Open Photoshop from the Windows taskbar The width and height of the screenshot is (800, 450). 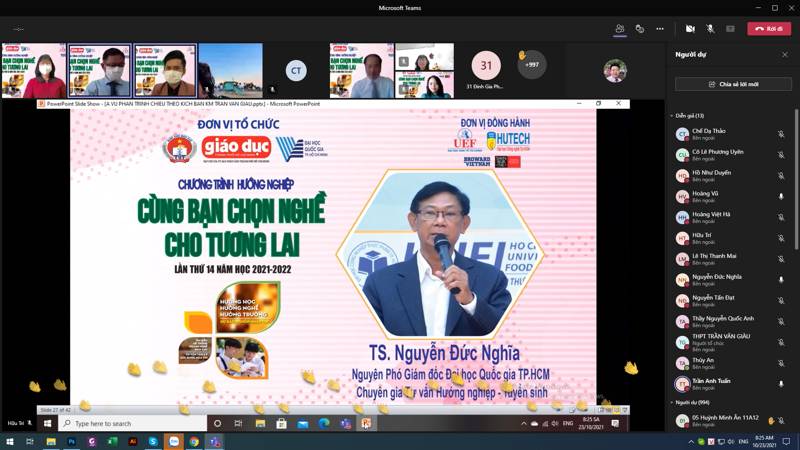[x=71, y=441]
